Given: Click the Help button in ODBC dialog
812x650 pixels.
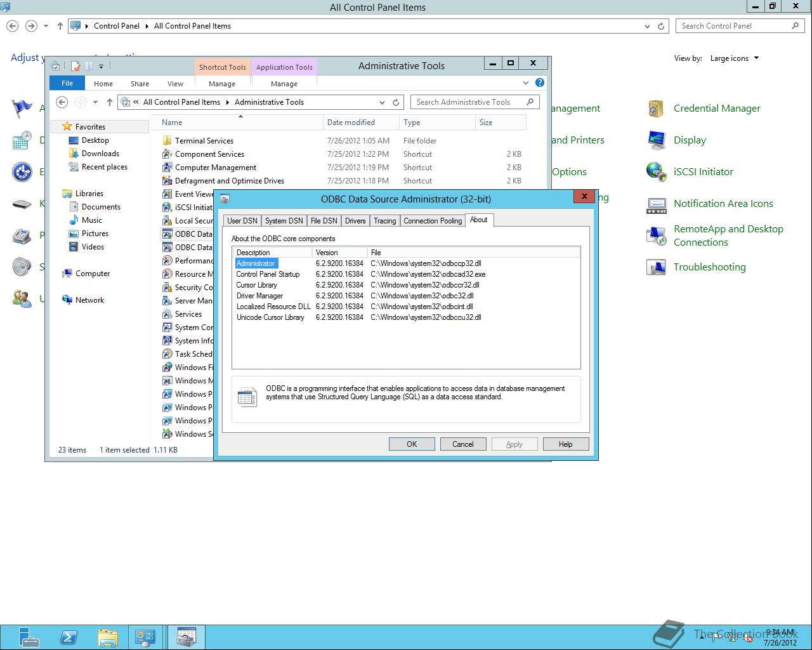Looking at the screenshot, I should click(565, 444).
